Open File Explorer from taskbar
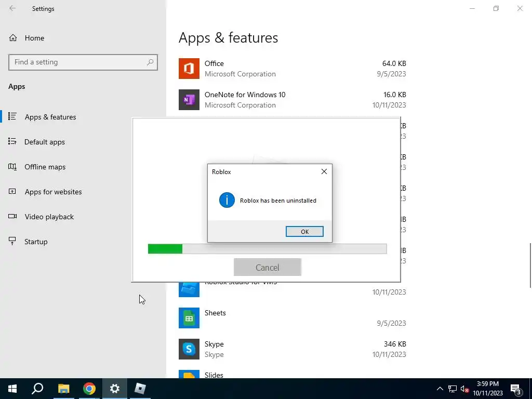The image size is (532, 399). coord(63,389)
